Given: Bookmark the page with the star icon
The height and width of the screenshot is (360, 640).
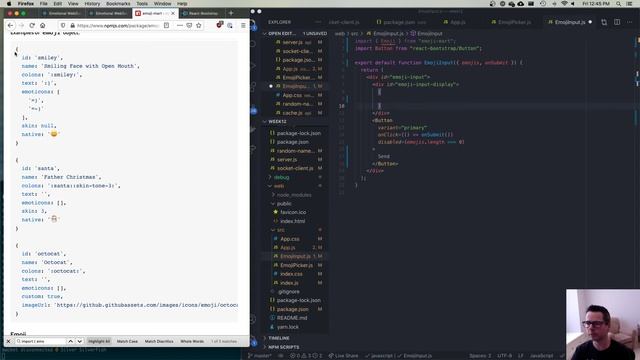Looking at the screenshot, I should pos(199,25).
